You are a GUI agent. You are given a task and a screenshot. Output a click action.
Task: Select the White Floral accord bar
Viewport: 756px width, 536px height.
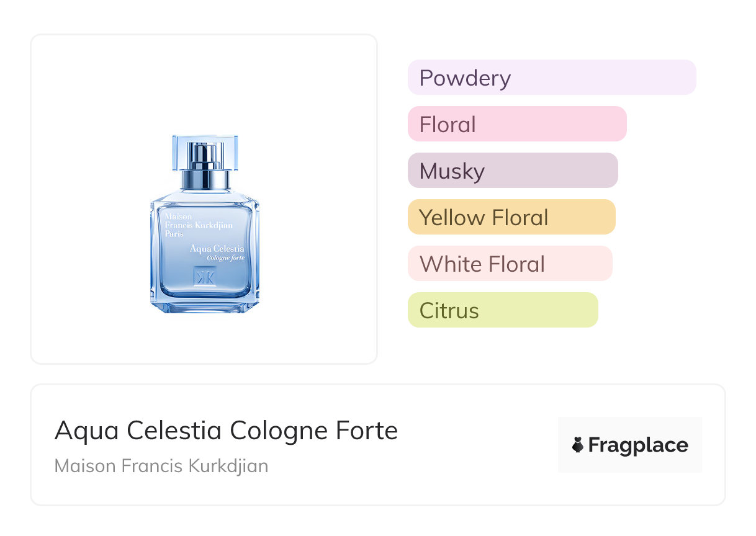pos(510,264)
